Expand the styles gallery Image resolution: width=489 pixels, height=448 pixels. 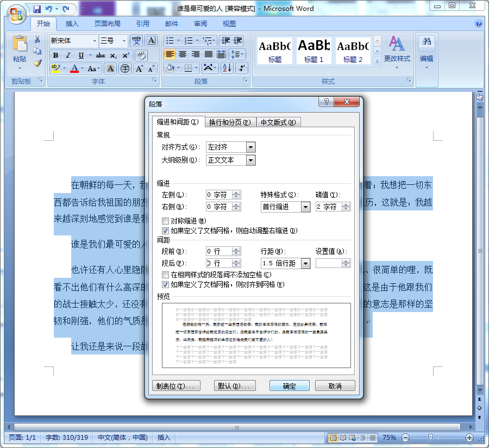pos(377,62)
